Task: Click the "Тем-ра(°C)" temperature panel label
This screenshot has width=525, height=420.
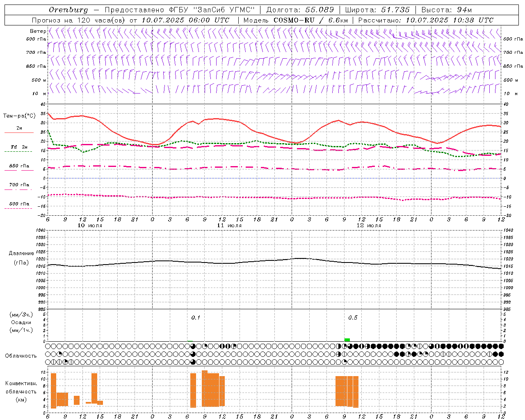Action: coord(20,116)
